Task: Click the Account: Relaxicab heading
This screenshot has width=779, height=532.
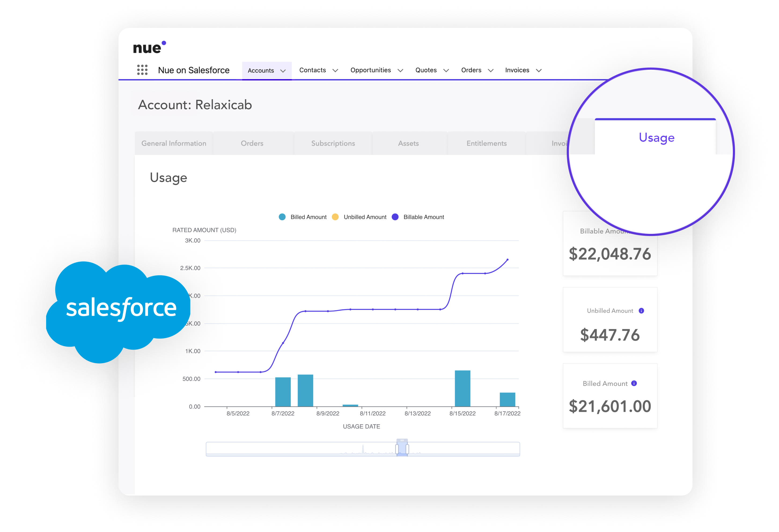Action: click(x=195, y=105)
